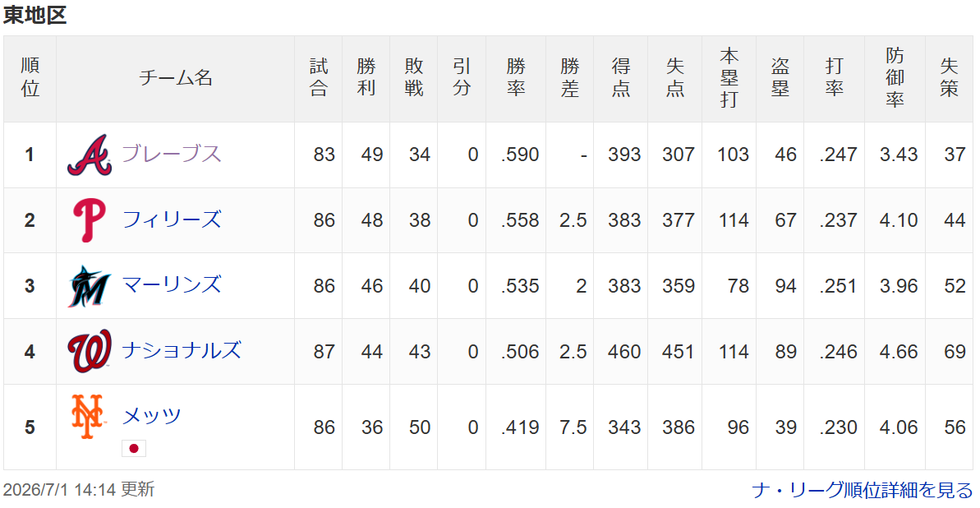
Task: Click the 順位 column header
Action: click(30, 78)
